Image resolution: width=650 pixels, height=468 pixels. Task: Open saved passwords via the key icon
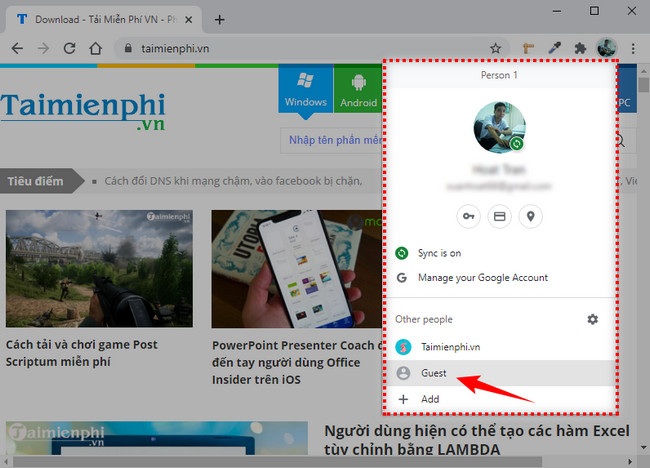click(468, 216)
